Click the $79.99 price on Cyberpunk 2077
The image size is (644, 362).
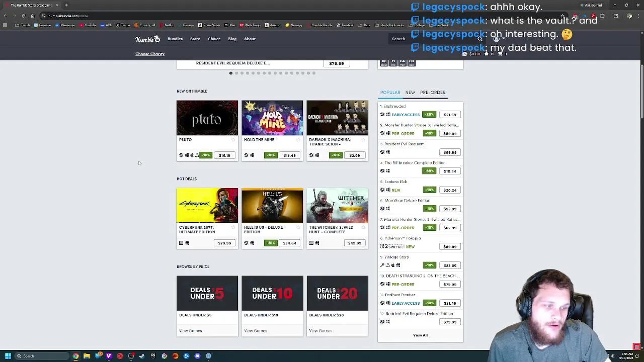point(224,243)
